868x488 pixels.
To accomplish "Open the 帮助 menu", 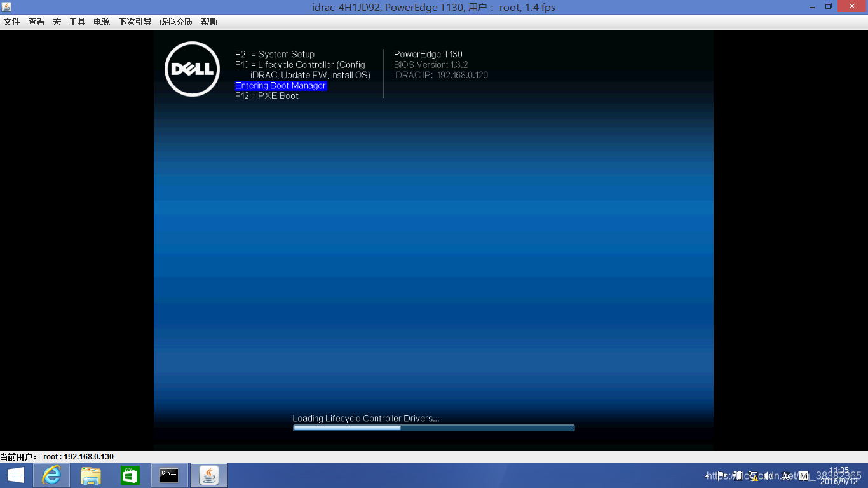I will click(209, 22).
